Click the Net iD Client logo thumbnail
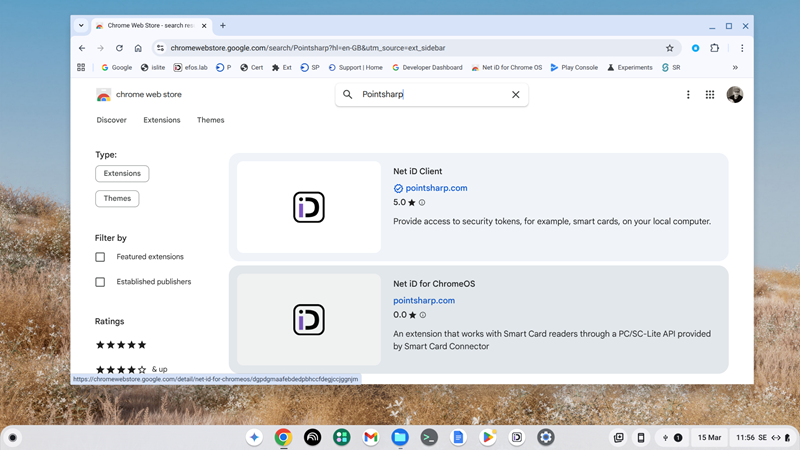The width and height of the screenshot is (800, 450). click(309, 207)
